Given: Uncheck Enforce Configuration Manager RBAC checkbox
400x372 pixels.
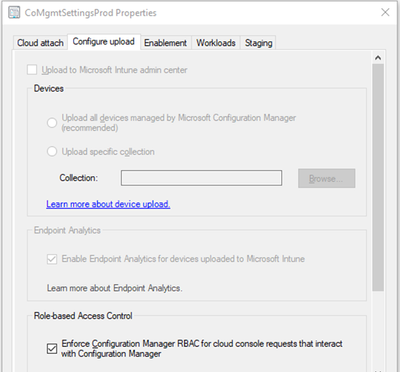Looking at the screenshot, I should (x=52, y=349).
